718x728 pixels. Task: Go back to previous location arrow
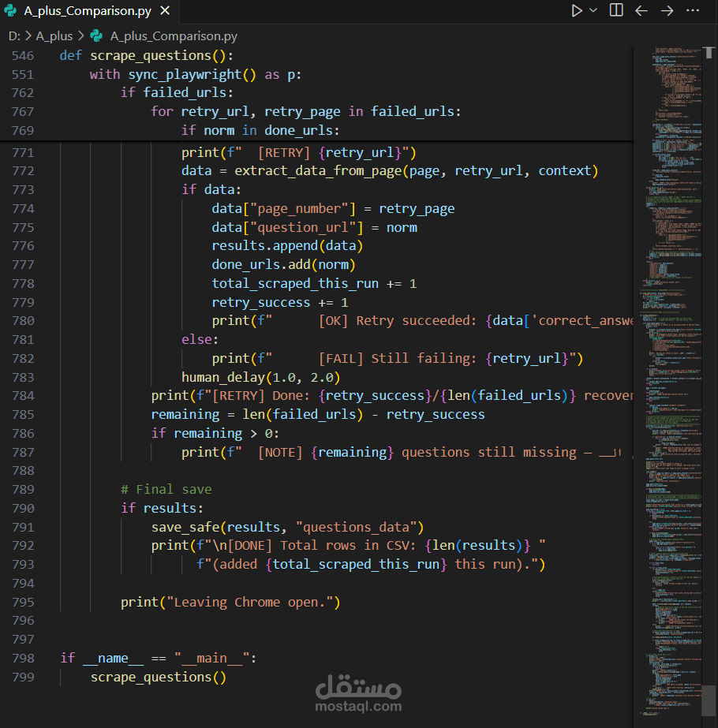point(641,11)
